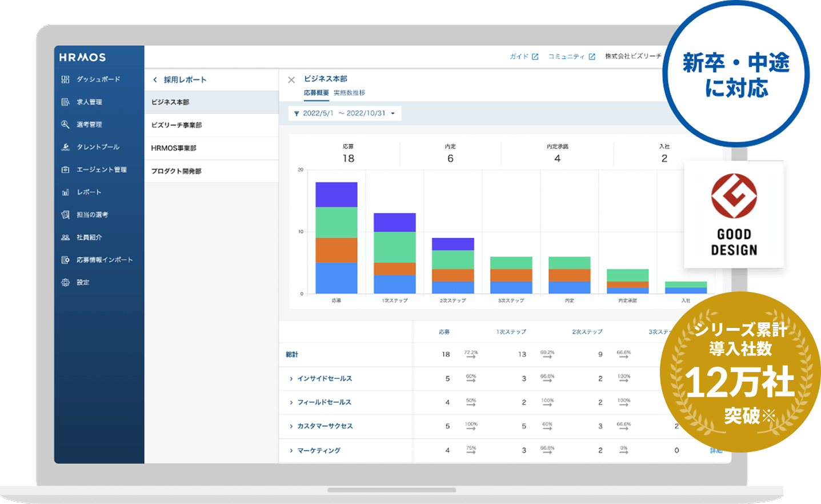The width and height of the screenshot is (821, 504).
Task: Expand the インサイドセールス row
Action: 291,379
